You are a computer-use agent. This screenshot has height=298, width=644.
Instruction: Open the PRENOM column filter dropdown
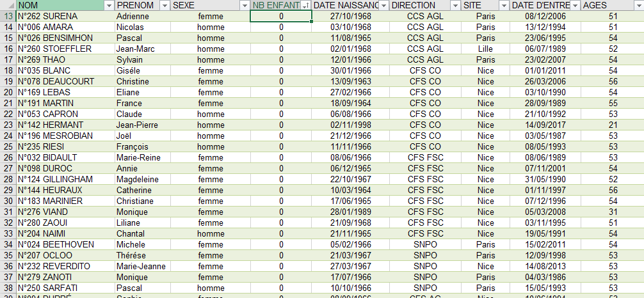(x=165, y=5)
